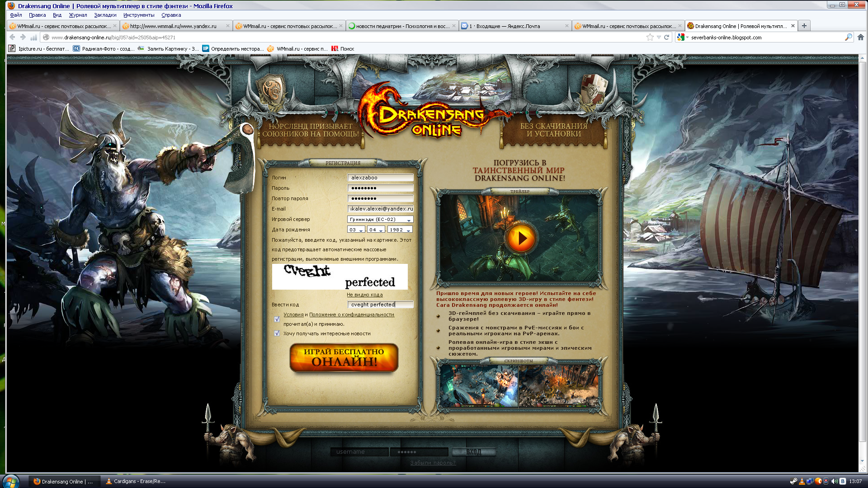Open the Firefox Home page icon
868x488 pixels.
click(x=861, y=38)
